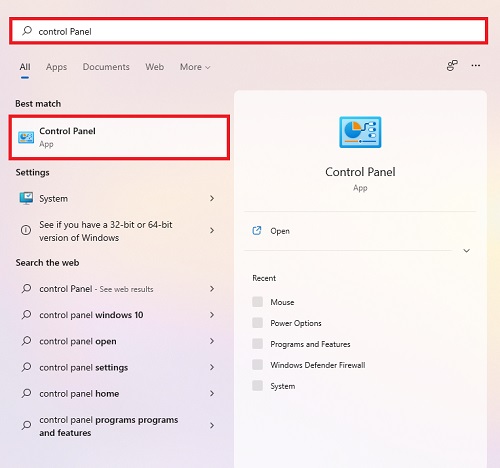
Task: Click search icon beside 'control panel home'
Action: click(26, 393)
